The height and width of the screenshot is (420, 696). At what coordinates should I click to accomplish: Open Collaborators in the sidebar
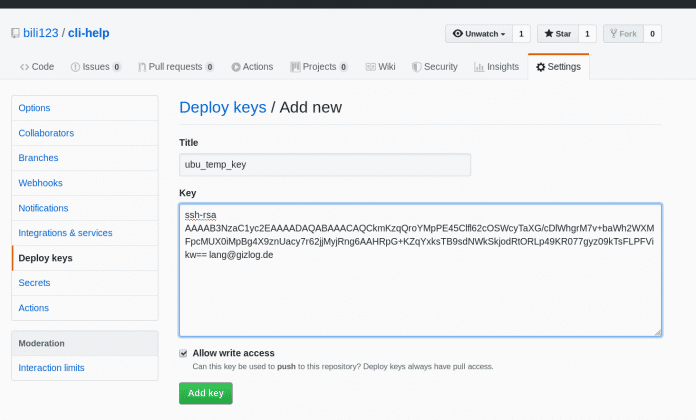pyautogui.click(x=46, y=133)
